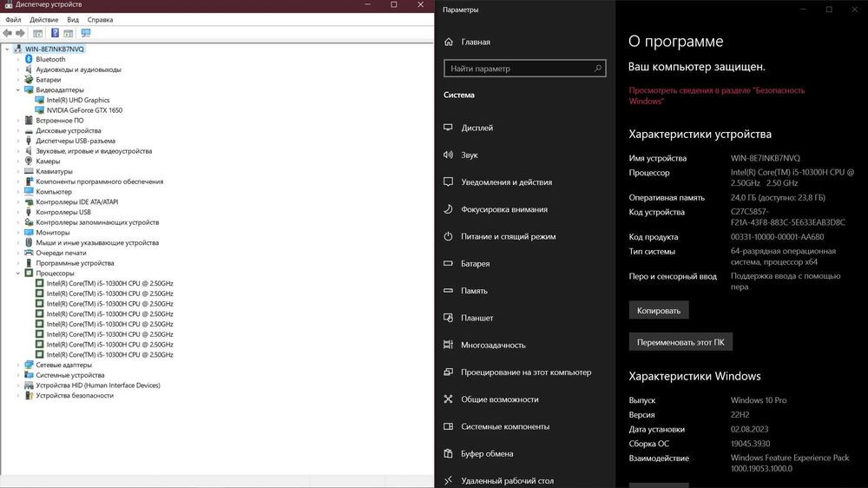Collapse the Процессоры category arrow
Screen dimensions: 868x488
[x=18, y=273]
